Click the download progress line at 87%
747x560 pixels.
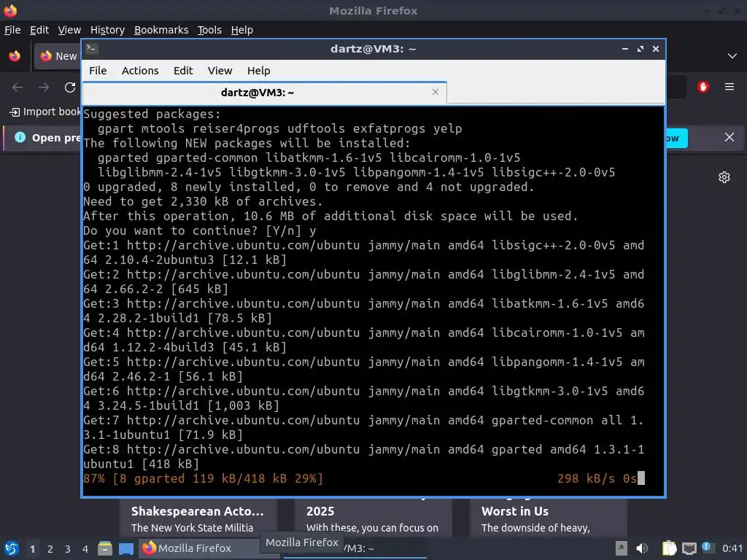tap(203, 478)
